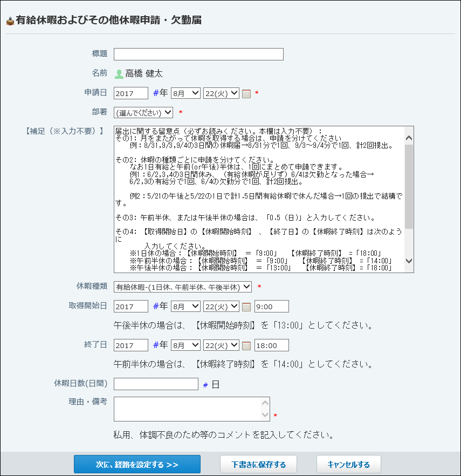Focus the 理由・備考 text area
Viewport: 461px width, 476px height.
click(x=192, y=409)
